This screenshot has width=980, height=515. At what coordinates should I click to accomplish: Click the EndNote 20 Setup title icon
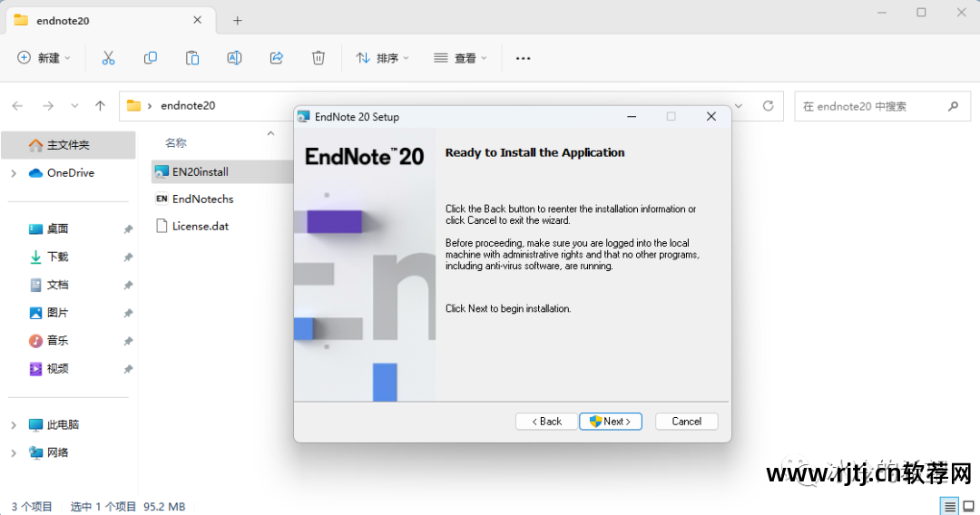click(304, 117)
